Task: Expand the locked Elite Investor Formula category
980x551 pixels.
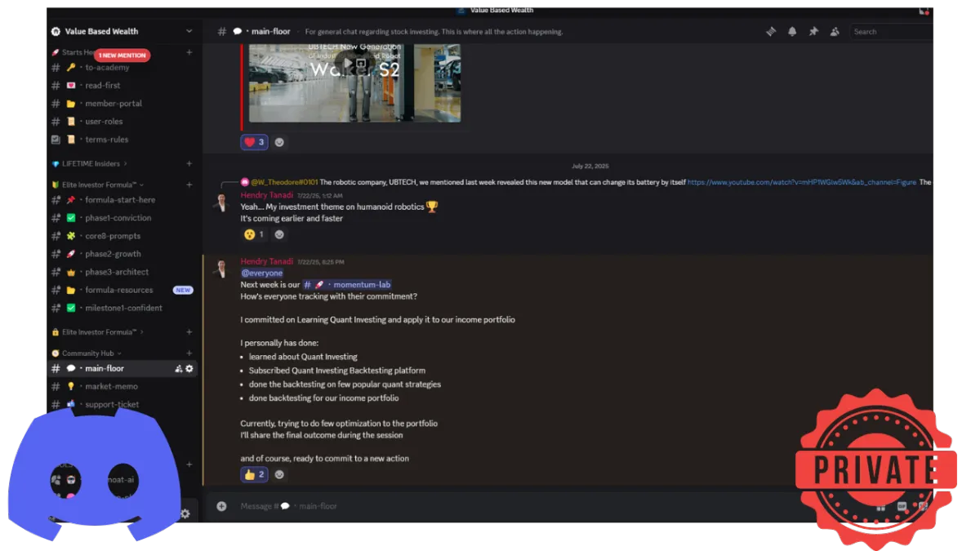Action: [98, 332]
